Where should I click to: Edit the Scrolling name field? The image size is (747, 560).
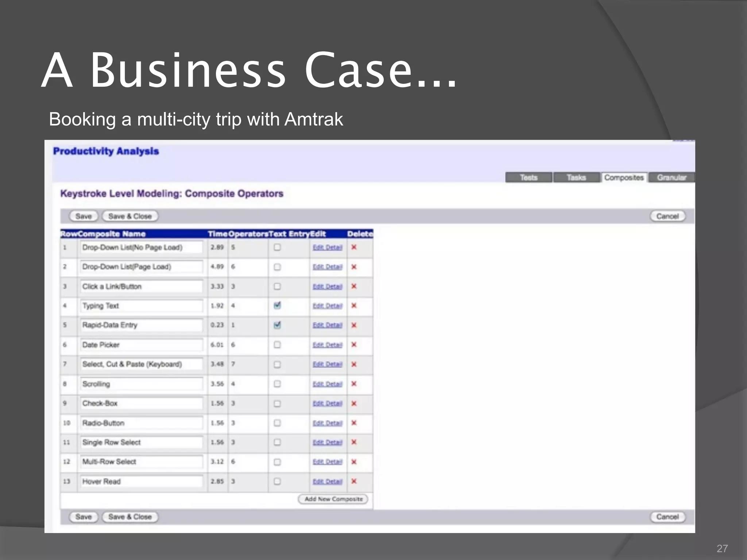pos(142,384)
